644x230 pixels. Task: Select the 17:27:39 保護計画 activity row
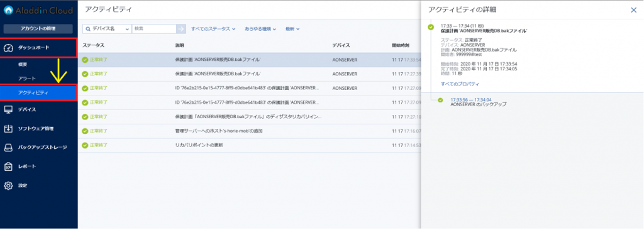[x=249, y=74]
